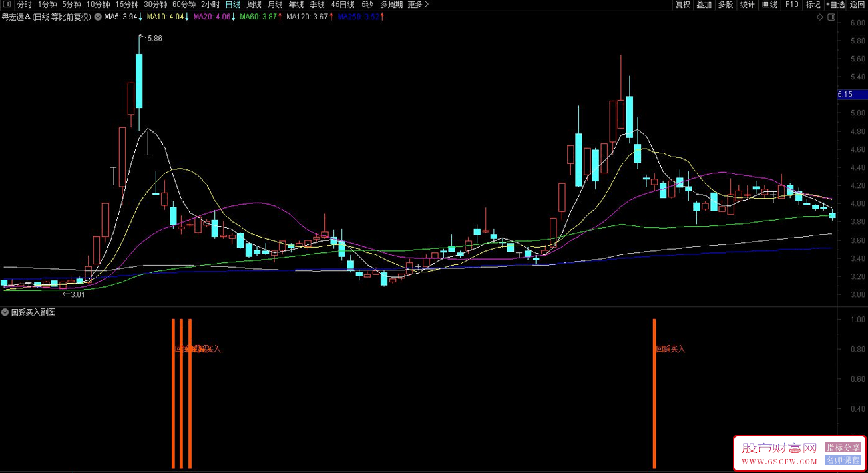Select the 1分钟 period tab

[x=47, y=4]
